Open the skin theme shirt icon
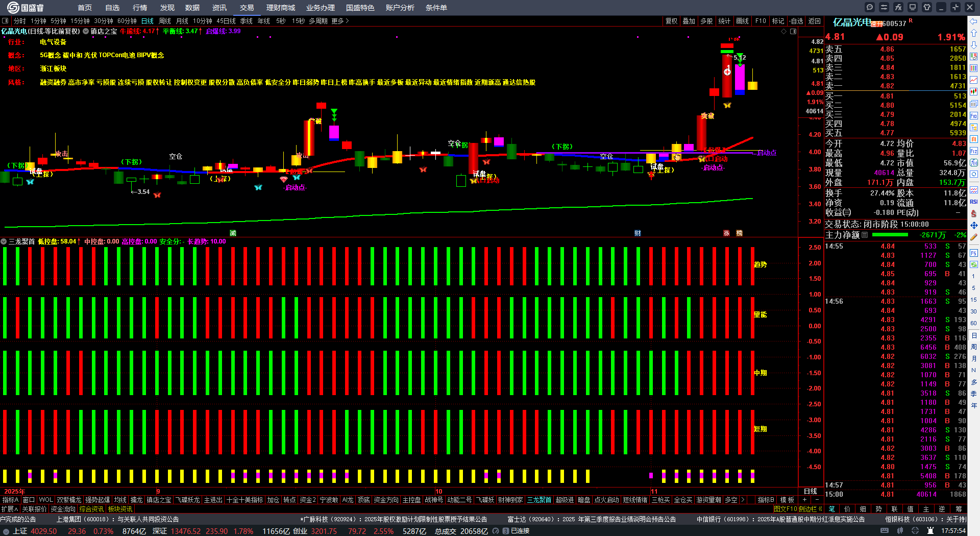Image resolution: width=980 pixels, height=536 pixels. click(x=927, y=7)
